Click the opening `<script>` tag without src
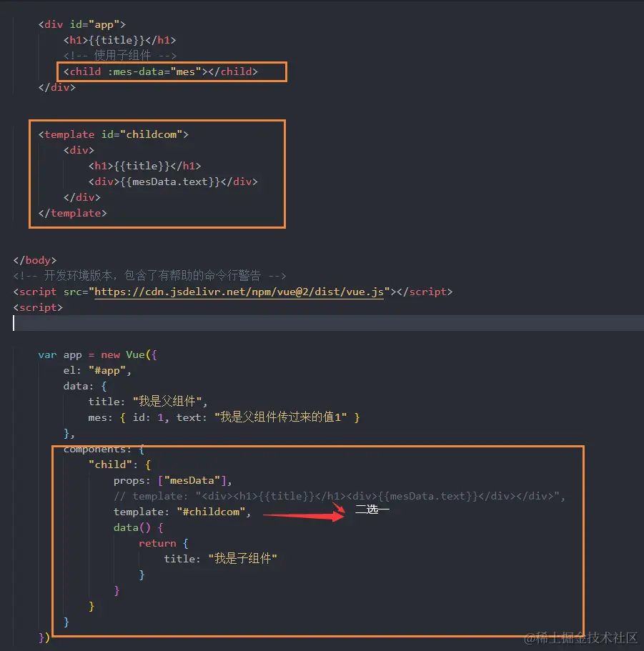 coord(38,308)
